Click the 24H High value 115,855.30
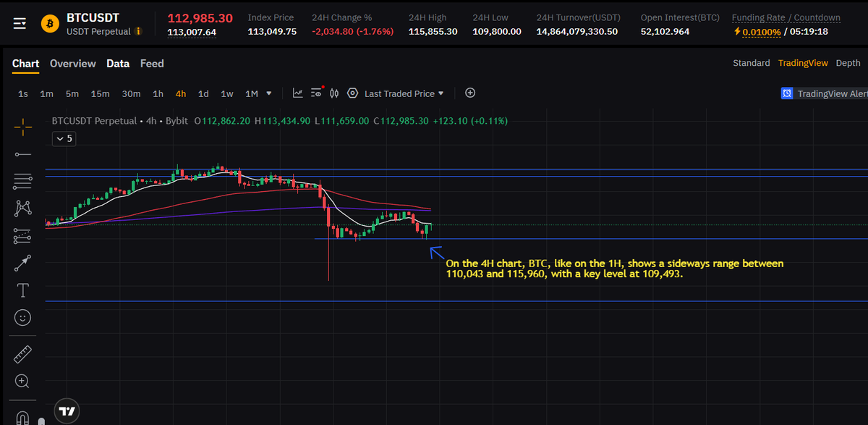This screenshot has width=868, height=425. click(433, 32)
